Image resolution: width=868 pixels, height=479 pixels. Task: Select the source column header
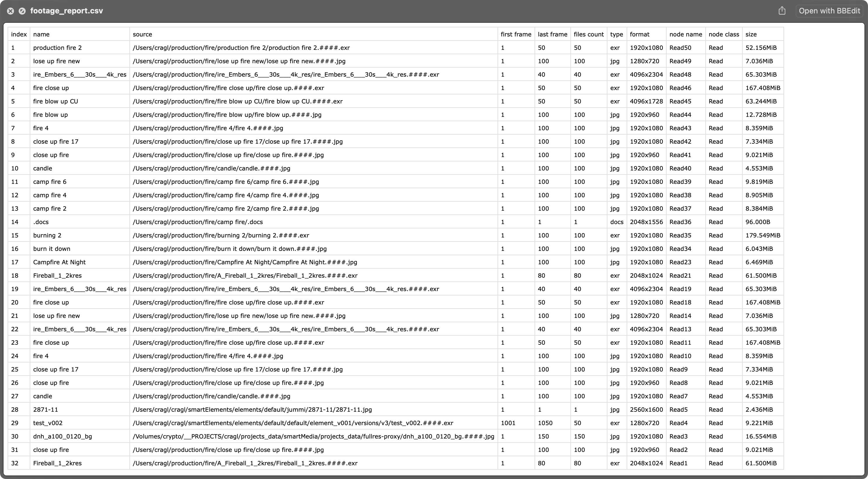tap(142, 34)
